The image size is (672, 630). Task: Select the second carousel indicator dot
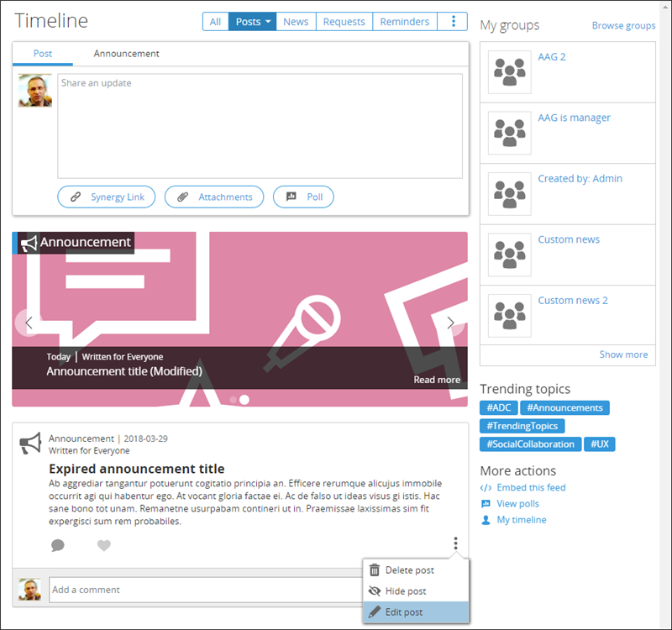click(x=244, y=400)
